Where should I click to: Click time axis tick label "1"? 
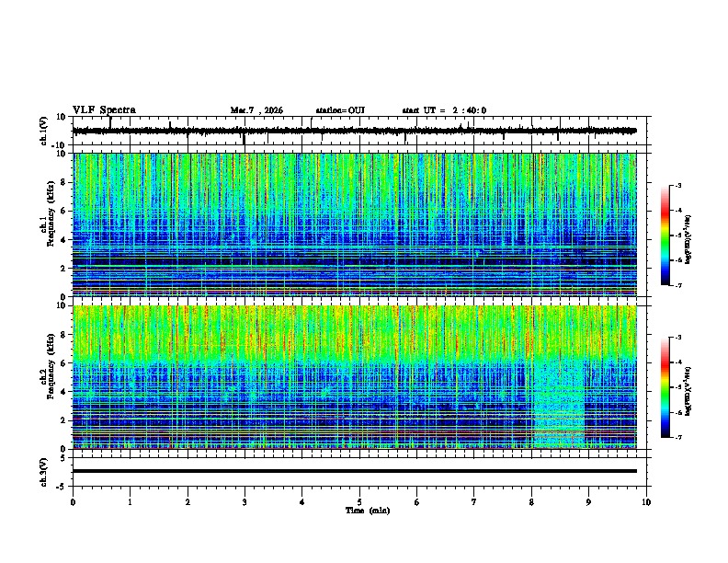click(x=131, y=502)
